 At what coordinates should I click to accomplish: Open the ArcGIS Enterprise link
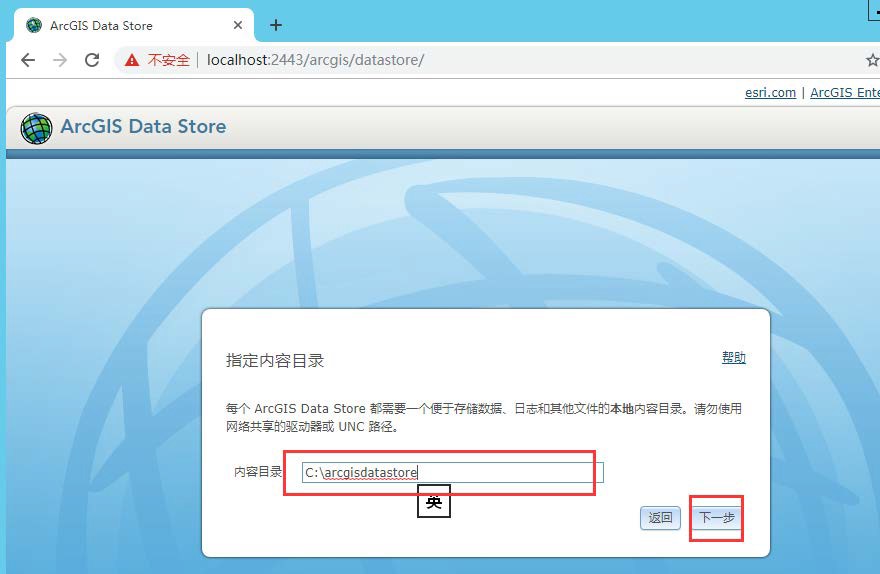(845, 93)
